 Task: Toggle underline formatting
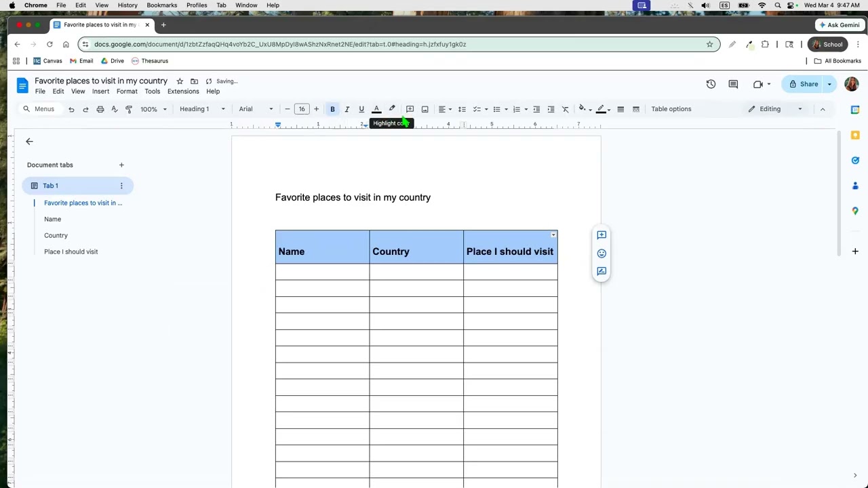[361, 109]
